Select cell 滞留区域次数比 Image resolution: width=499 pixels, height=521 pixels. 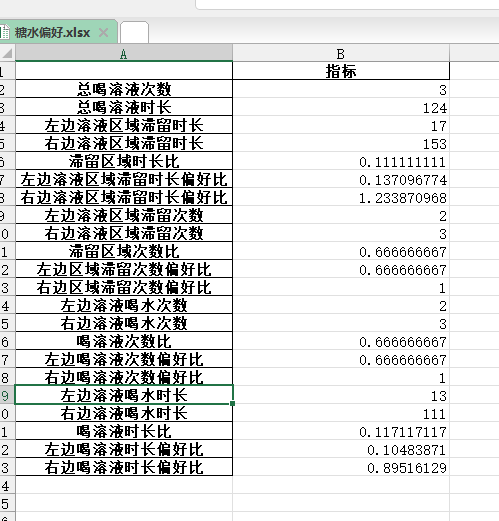pos(124,251)
